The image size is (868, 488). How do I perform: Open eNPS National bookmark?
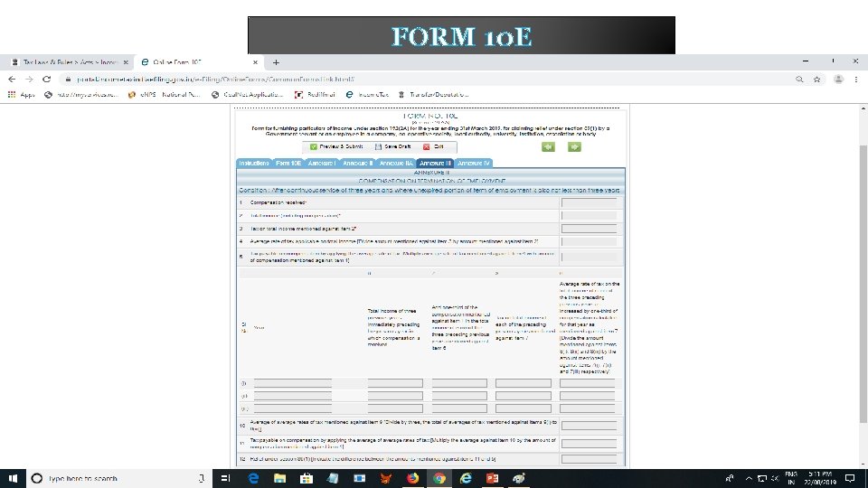[164, 95]
